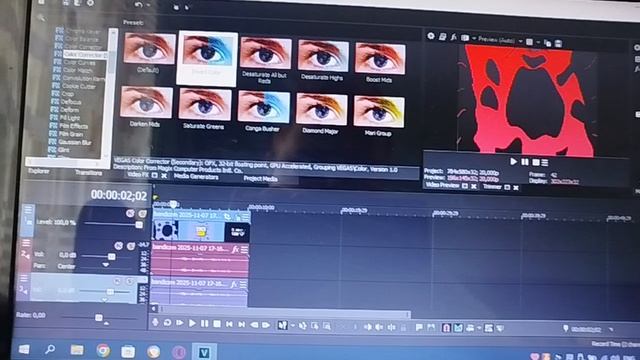Image resolution: width=640 pixels, height=360 pixels.
Task: Click the Record button in timeline transport
Action: (x=155, y=322)
